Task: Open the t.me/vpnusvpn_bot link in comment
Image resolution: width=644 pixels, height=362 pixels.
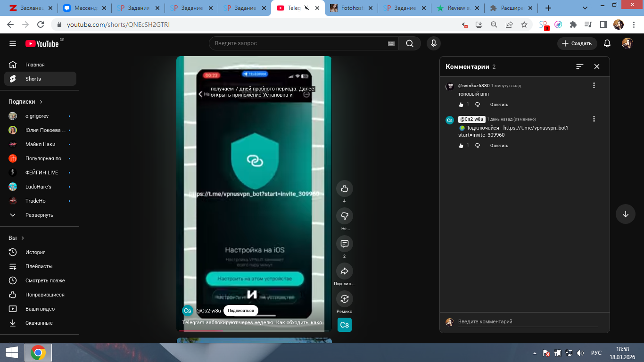Action: click(513, 132)
